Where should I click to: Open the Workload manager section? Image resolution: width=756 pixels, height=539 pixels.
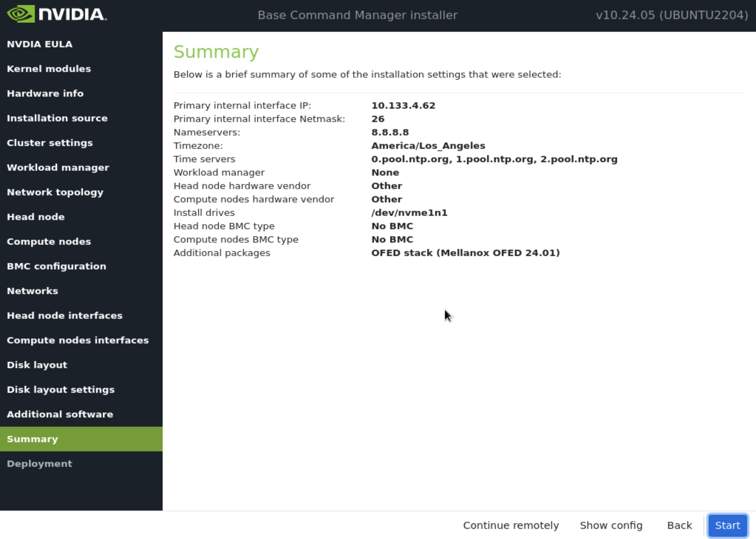[x=58, y=167]
